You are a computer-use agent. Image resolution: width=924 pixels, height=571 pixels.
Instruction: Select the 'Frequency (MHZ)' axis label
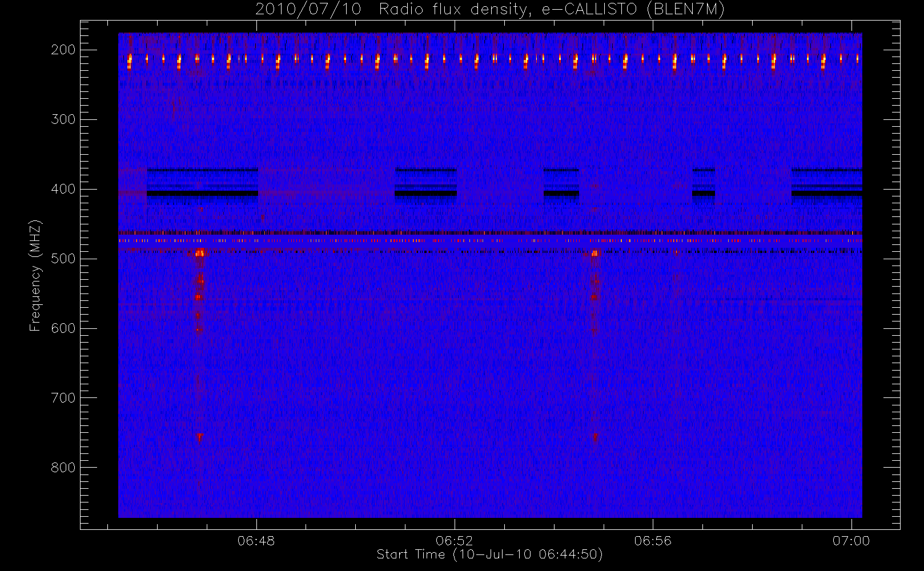[35, 275]
